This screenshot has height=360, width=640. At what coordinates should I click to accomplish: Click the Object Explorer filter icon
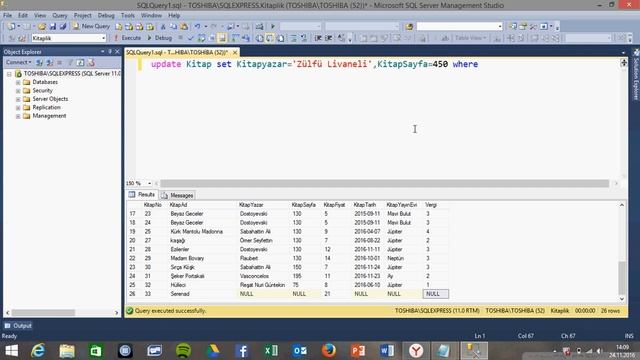[x=70, y=62]
